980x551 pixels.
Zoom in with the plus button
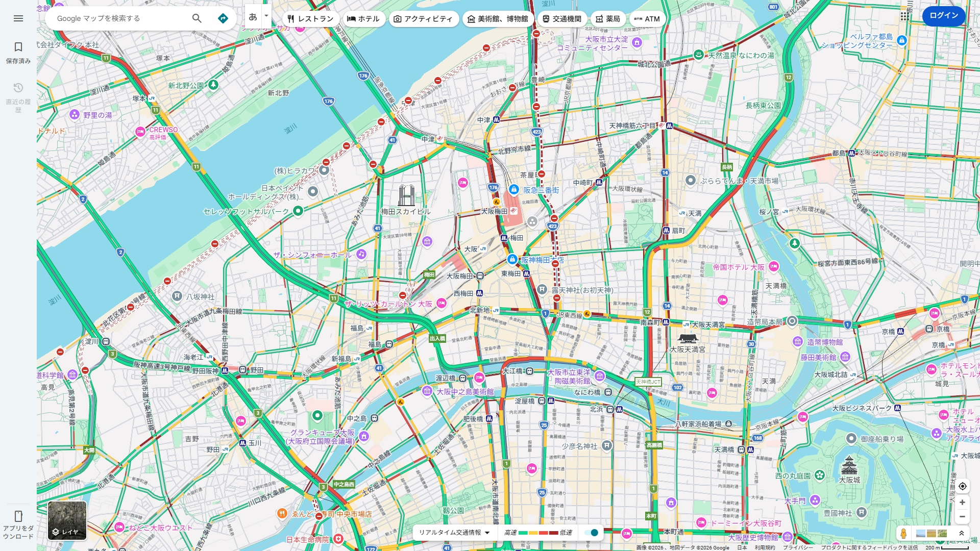point(962,503)
